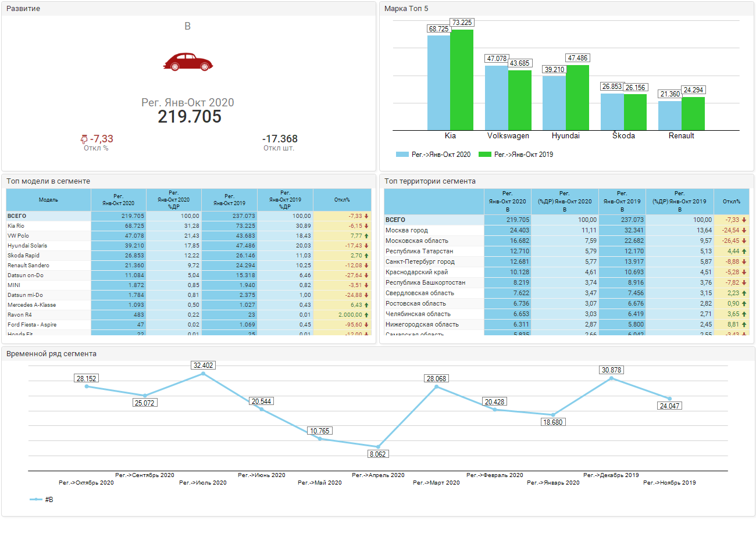Click the red arrow in Ford Fiesta - Aspire row
This screenshot has height=534, width=756.
click(366, 324)
